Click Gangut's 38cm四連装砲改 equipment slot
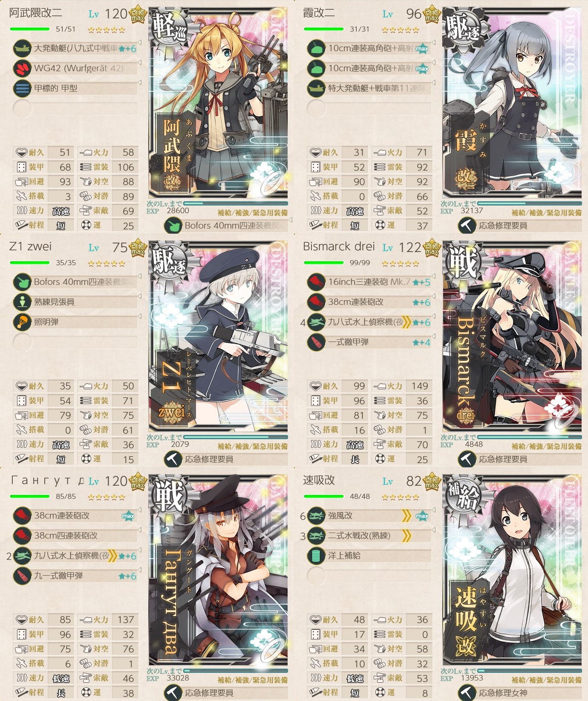The image size is (588, 701). (x=75, y=536)
